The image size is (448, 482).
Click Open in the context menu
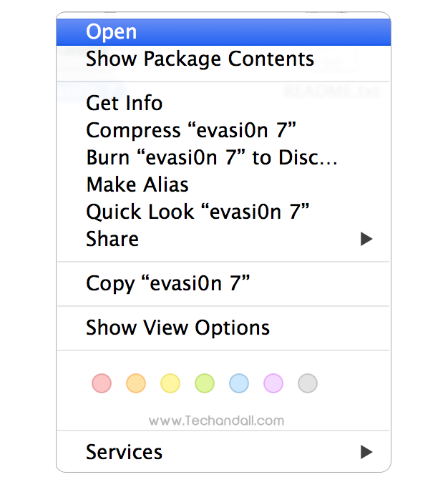111,32
